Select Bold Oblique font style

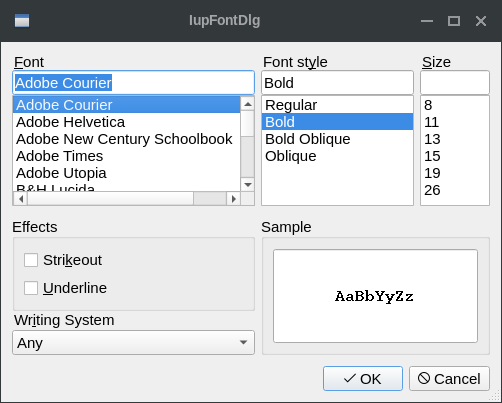[x=337, y=139]
